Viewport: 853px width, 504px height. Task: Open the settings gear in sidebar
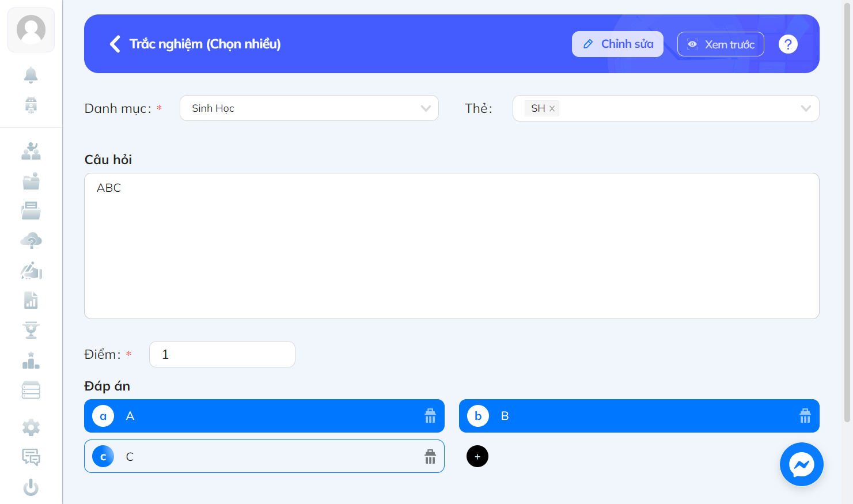click(x=31, y=427)
